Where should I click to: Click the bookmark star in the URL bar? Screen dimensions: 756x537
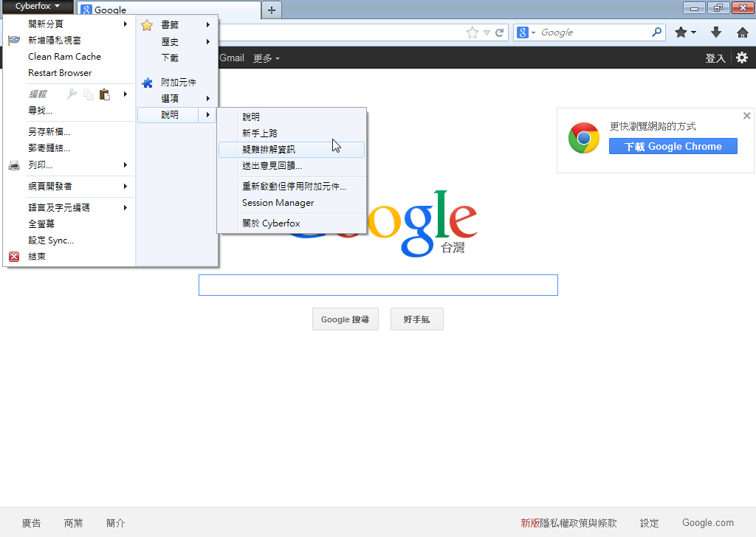pyautogui.click(x=472, y=32)
